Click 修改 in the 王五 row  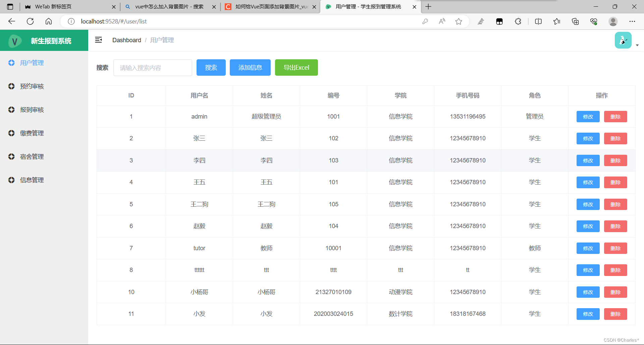pos(588,182)
